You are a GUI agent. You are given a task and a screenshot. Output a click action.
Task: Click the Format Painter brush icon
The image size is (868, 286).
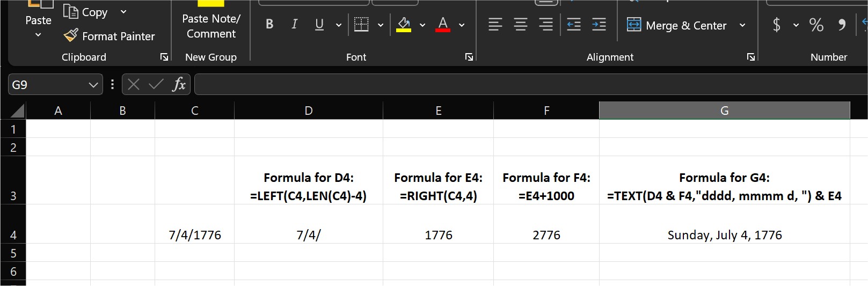pos(70,36)
